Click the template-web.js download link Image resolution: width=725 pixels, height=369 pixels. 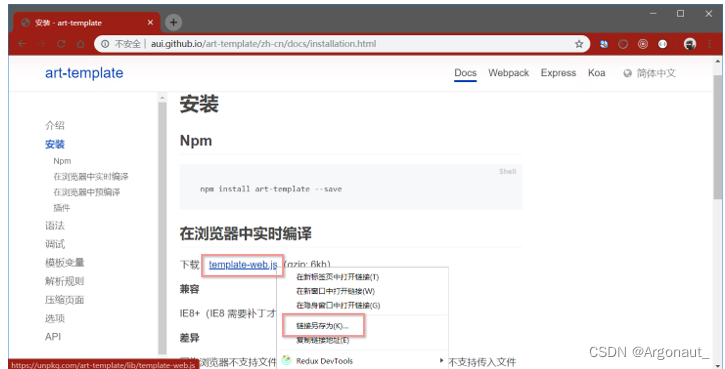click(243, 264)
